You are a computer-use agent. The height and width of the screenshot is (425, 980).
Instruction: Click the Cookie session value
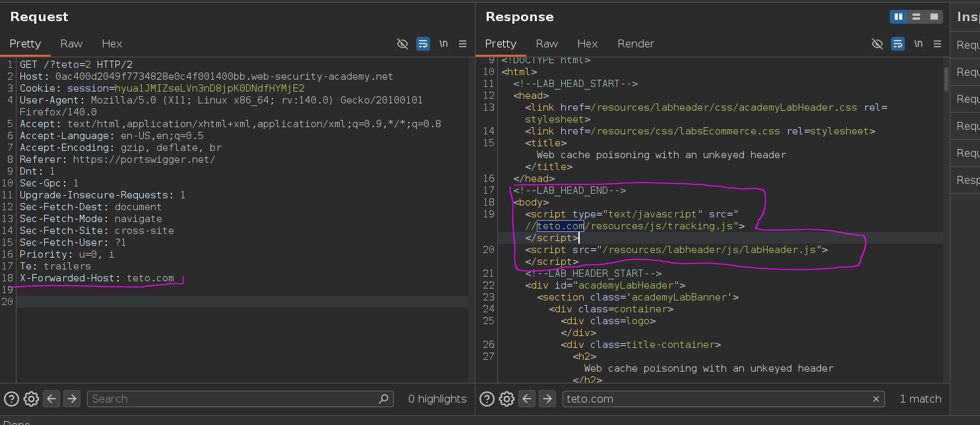(x=210, y=88)
